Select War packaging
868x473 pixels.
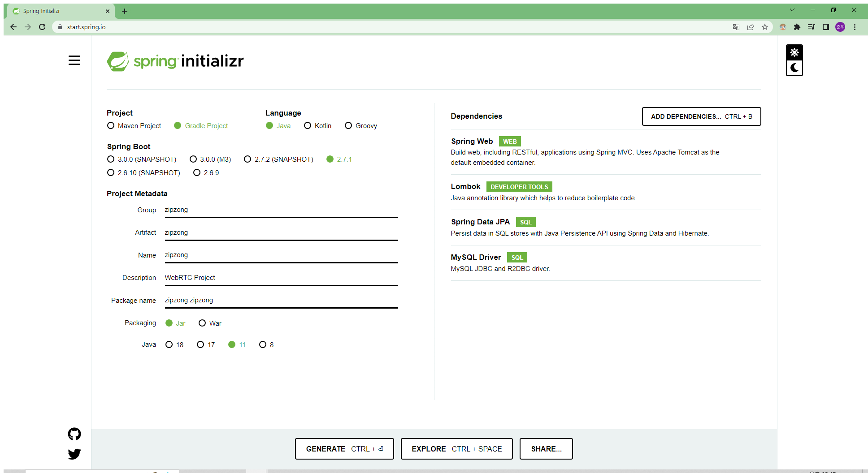[210, 323]
